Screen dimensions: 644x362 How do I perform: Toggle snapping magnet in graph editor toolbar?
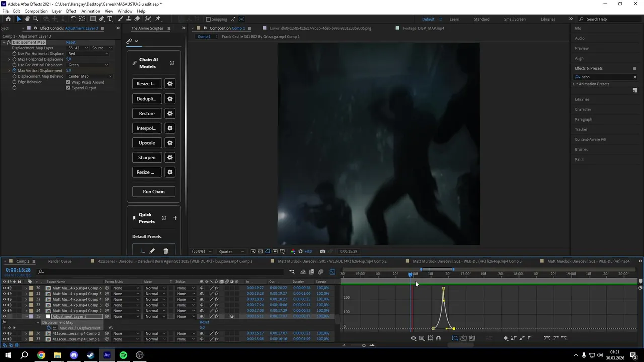point(438,338)
